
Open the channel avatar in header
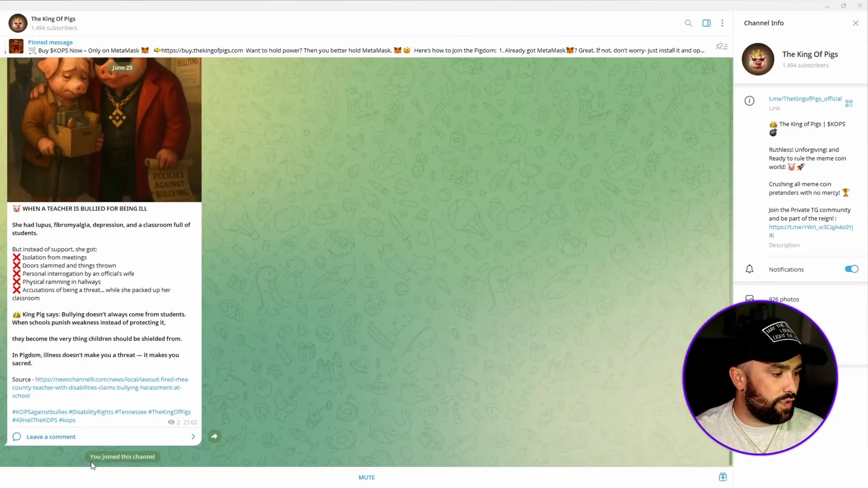click(18, 23)
